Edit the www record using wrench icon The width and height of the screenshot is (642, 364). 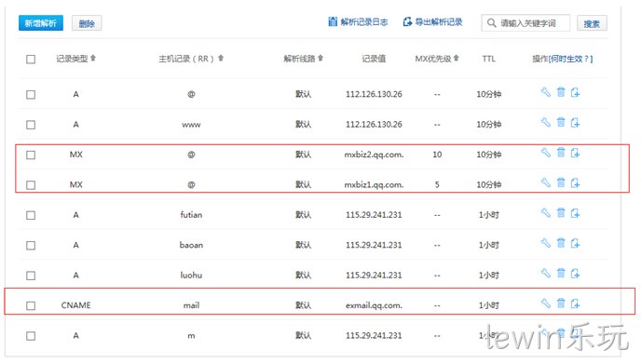[x=545, y=122]
